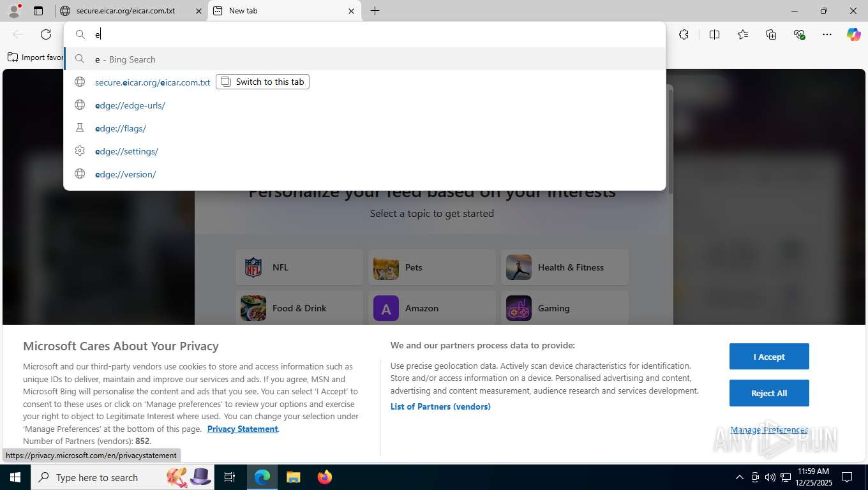Choose the Health & Fitness topic card
The width and height of the screenshot is (868, 490).
point(565,267)
